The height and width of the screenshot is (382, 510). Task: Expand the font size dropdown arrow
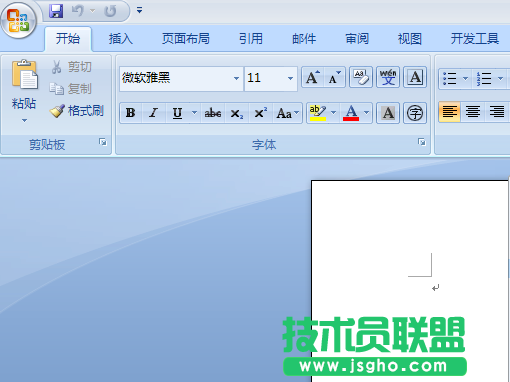coord(290,79)
